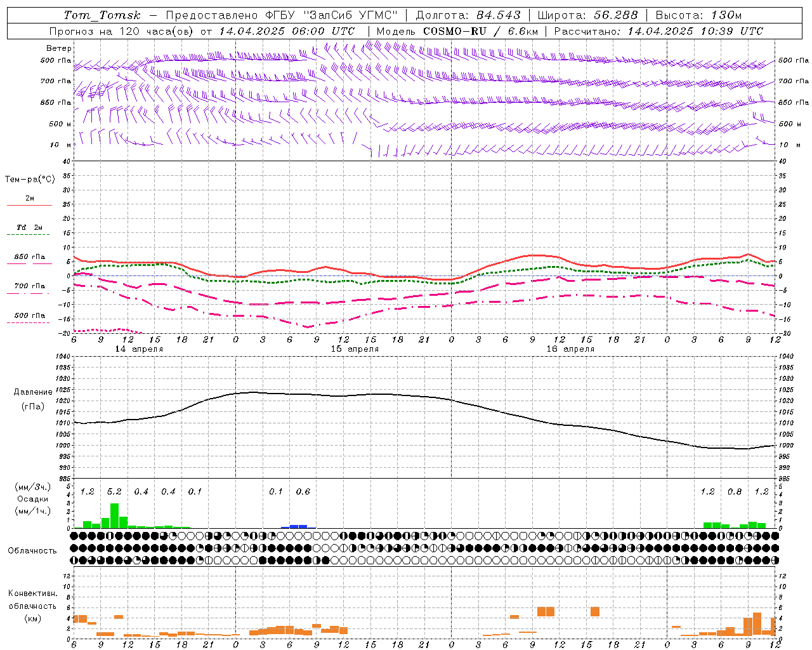Click the "Td 2м" dew point legend entry
The image size is (812, 650).
pos(29,227)
